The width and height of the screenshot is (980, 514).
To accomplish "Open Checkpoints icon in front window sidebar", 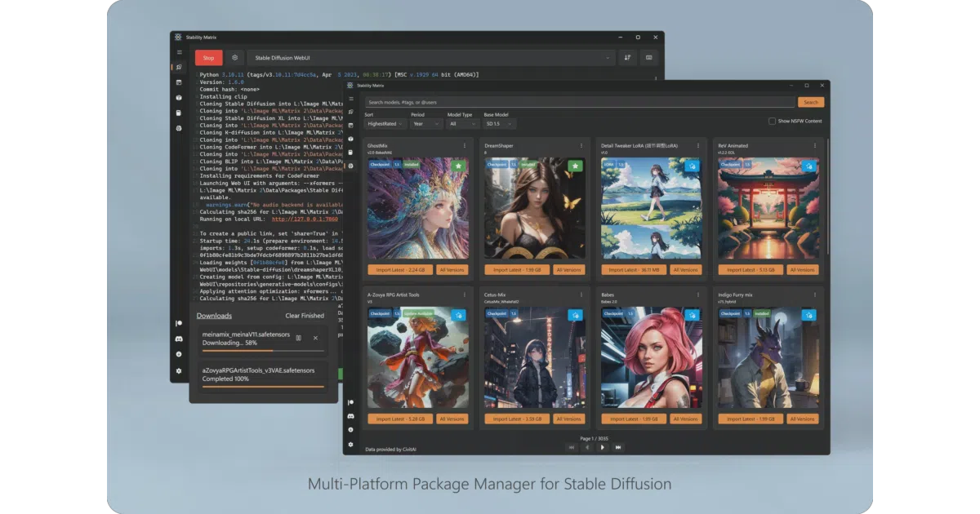I will [x=351, y=152].
